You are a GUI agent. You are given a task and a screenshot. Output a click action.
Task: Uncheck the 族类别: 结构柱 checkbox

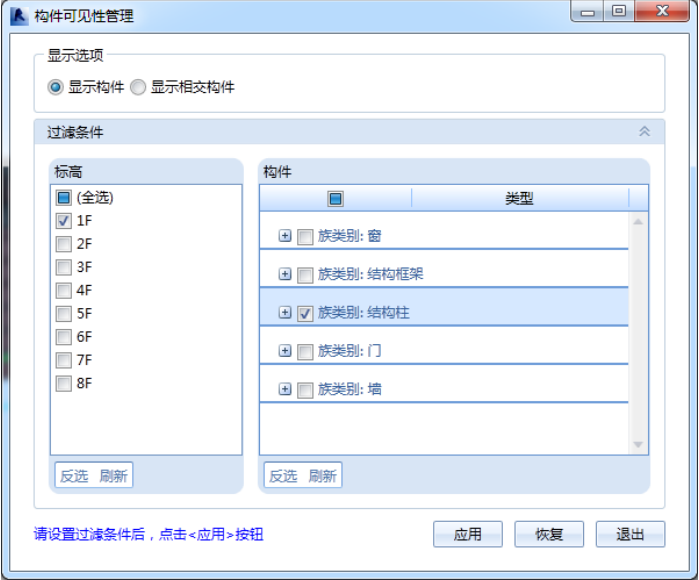pos(305,313)
